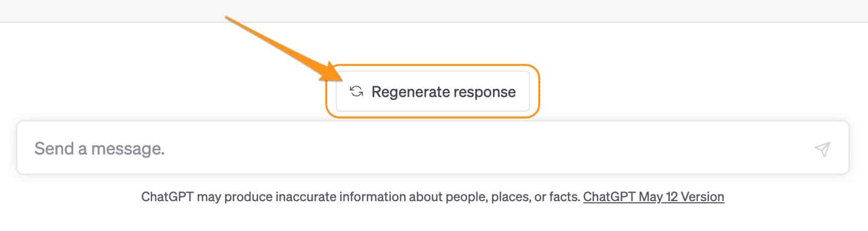Screen dimensions: 868x231
Task: Focus the Send a message input field
Action: click(x=412, y=149)
